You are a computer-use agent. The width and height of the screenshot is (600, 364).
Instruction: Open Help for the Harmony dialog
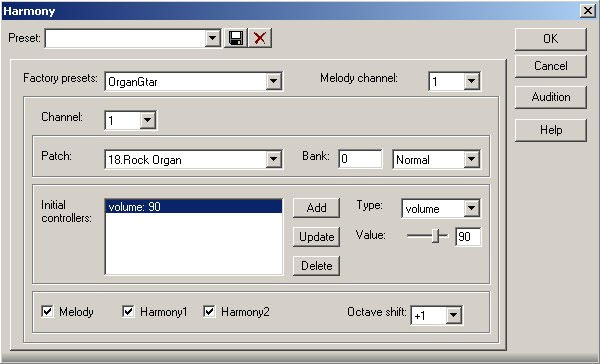(550, 130)
